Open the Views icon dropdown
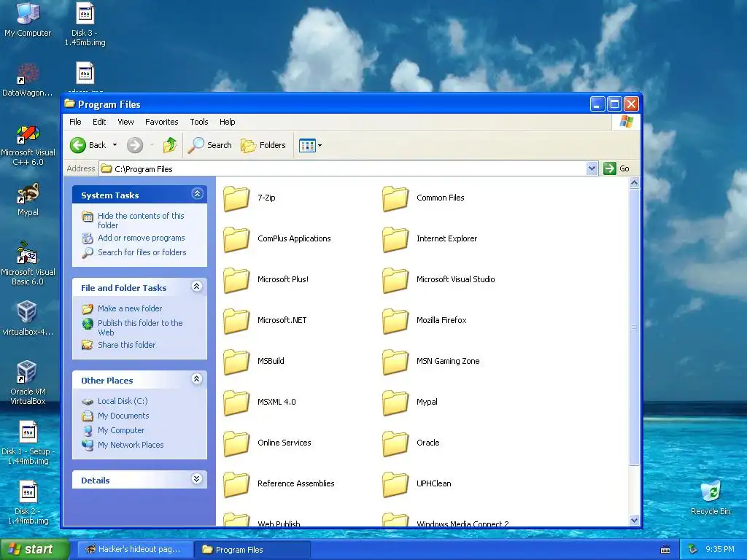This screenshot has width=747, height=560. click(310, 145)
